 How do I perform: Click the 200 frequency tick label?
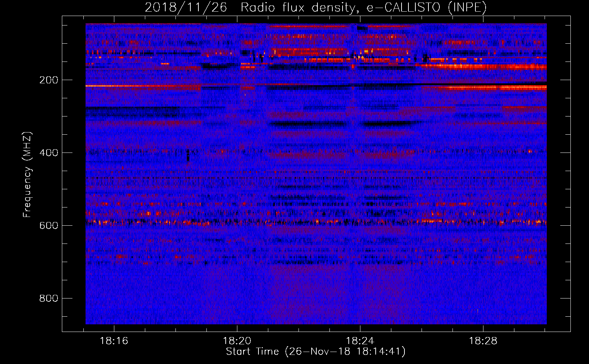point(48,80)
